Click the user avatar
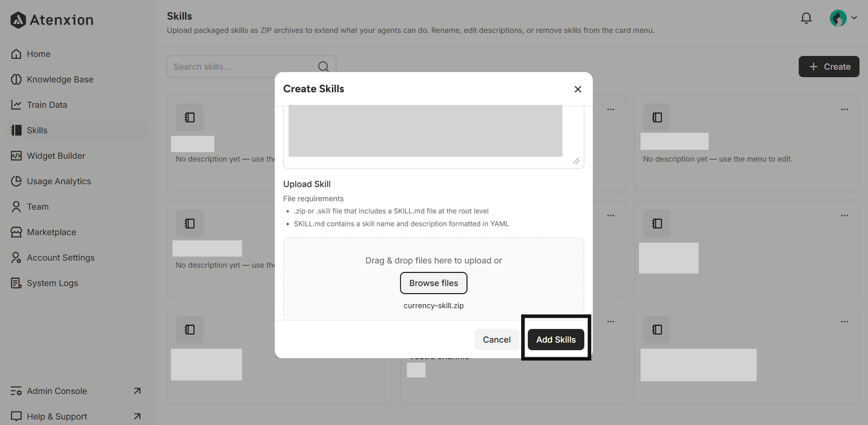868x425 pixels. click(838, 18)
